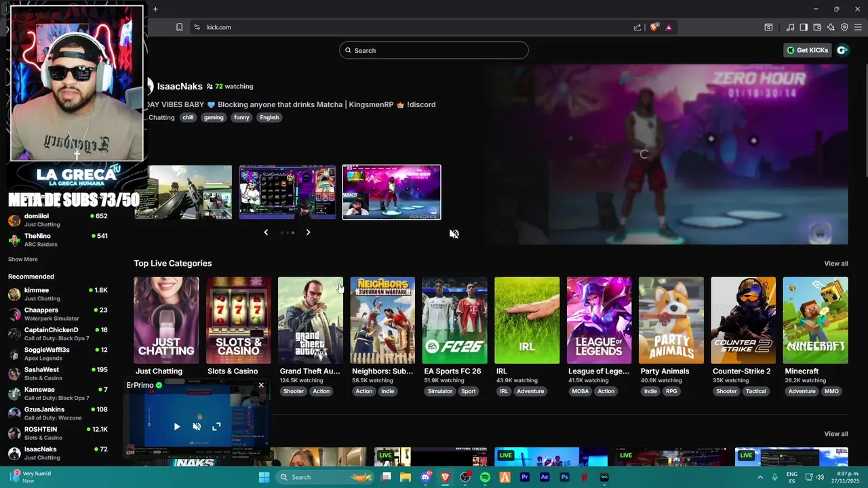Viewport: 868px width, 488px height.
Task: Open the Just Chatting category card
Action: click(166, 321)
